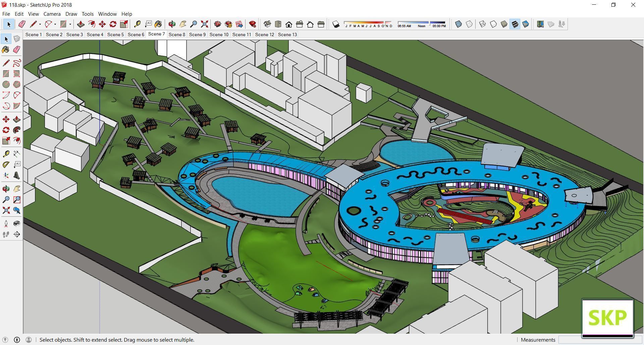The width and height of the screenshot is (644, 345).
Task: Click the Send to LayOut icon
Action: click(239, 24)
